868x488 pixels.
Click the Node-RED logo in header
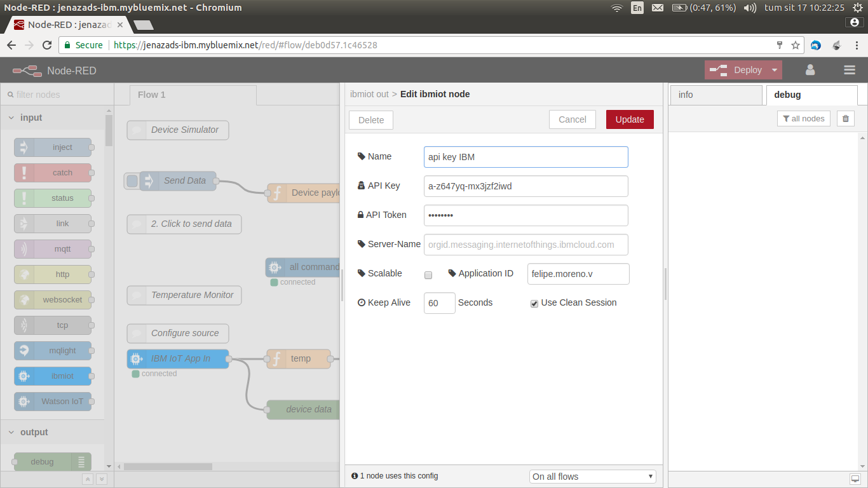click(x=27, y=71)
